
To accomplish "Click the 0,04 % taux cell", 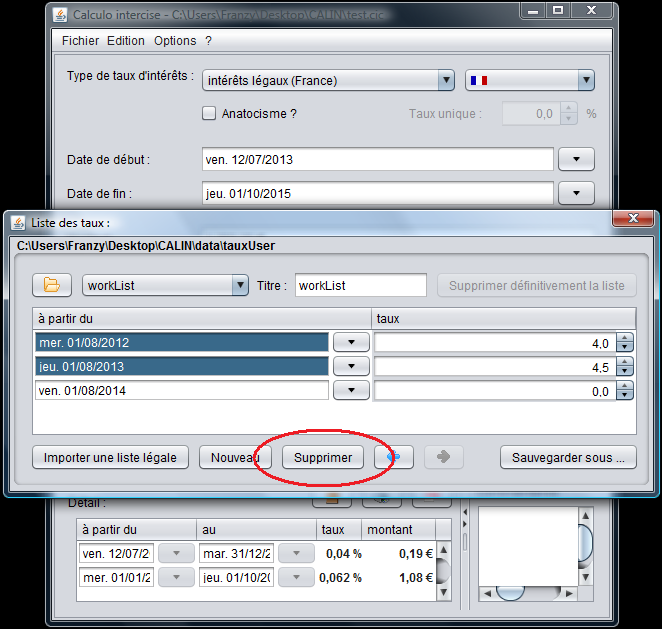I will [339, 553].
